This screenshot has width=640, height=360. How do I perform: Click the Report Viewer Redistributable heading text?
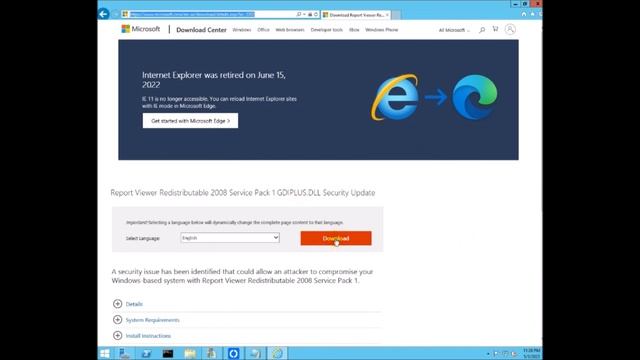(242, 193)
